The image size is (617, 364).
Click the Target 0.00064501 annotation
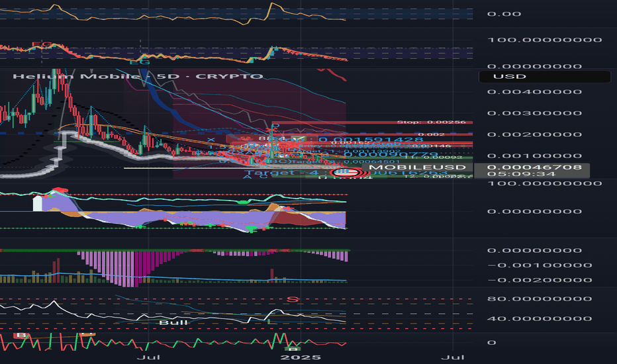click(x=346, y=161)
